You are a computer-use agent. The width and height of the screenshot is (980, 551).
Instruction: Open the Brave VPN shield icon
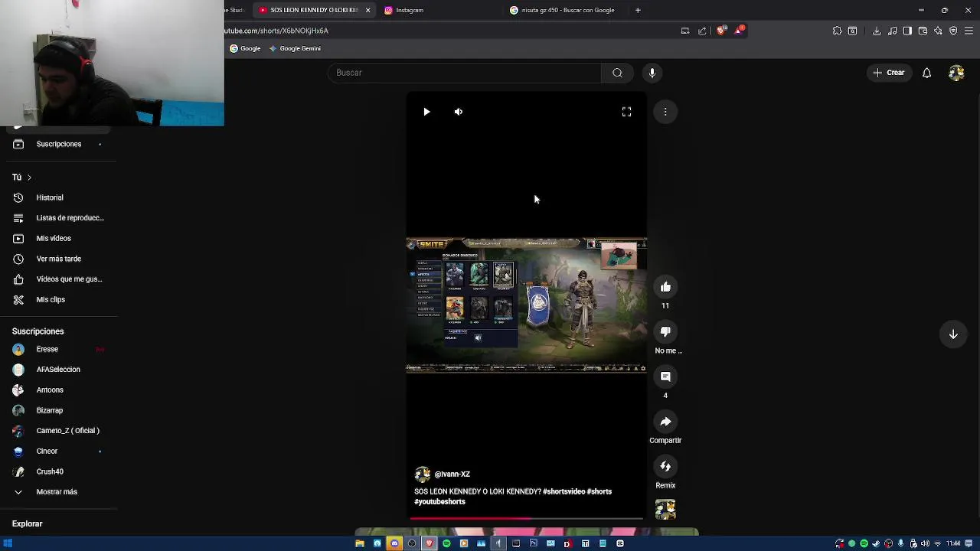953,31
